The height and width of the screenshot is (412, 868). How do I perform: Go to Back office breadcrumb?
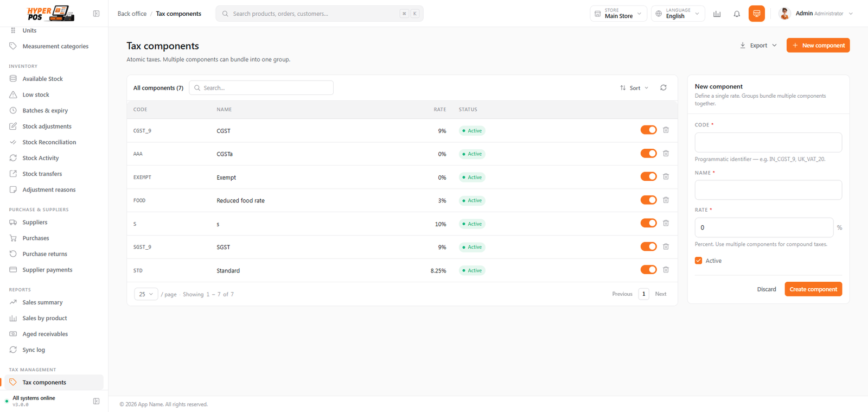(x=132, y=14)
